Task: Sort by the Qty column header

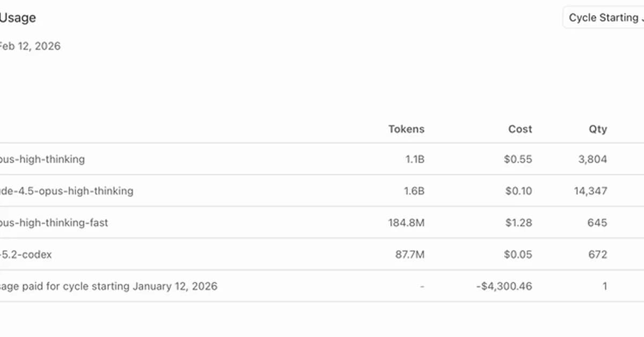Action: (x=597, y=129)
